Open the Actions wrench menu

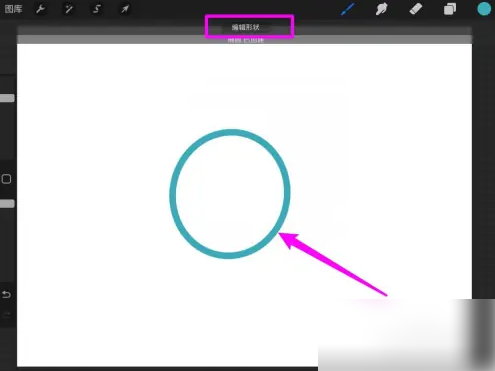click(40, 9)
